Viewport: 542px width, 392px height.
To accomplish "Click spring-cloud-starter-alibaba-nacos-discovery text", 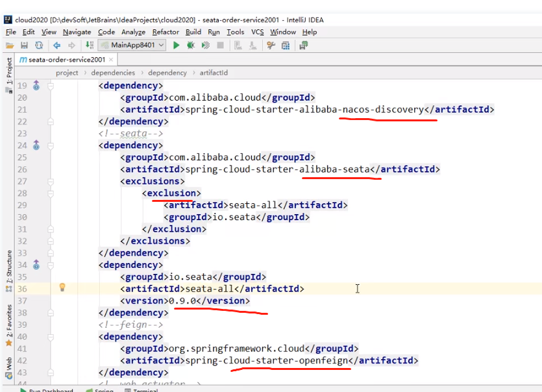I will point(304,110).
